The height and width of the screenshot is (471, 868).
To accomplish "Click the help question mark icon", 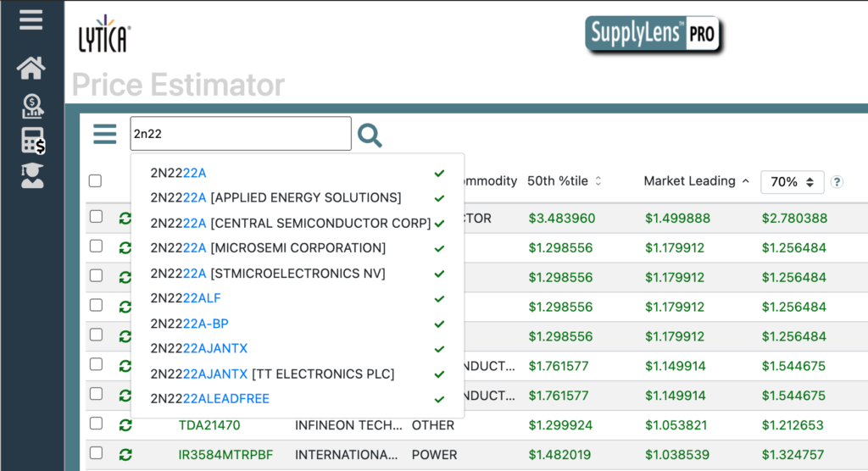I will (837, 181).
